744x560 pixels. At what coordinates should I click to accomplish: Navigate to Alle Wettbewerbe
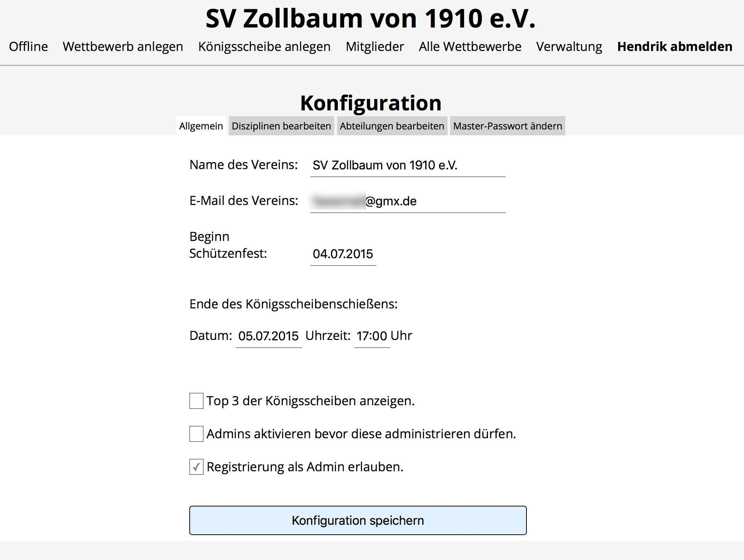click(x=470, y=47)
